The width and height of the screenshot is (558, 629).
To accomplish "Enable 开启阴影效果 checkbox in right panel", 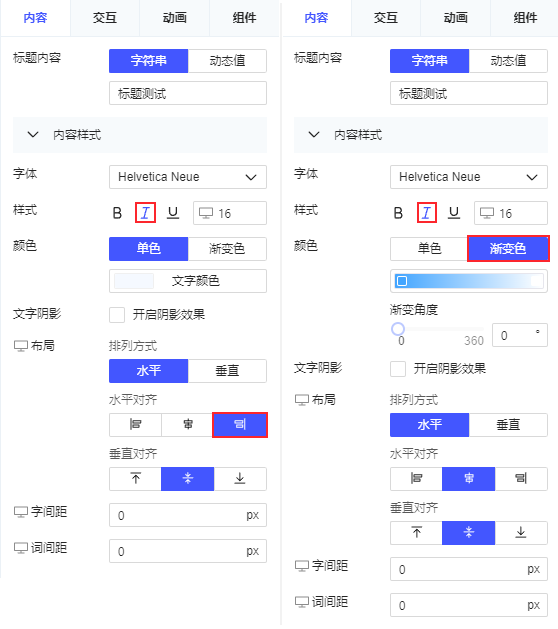I will point(398,369).
